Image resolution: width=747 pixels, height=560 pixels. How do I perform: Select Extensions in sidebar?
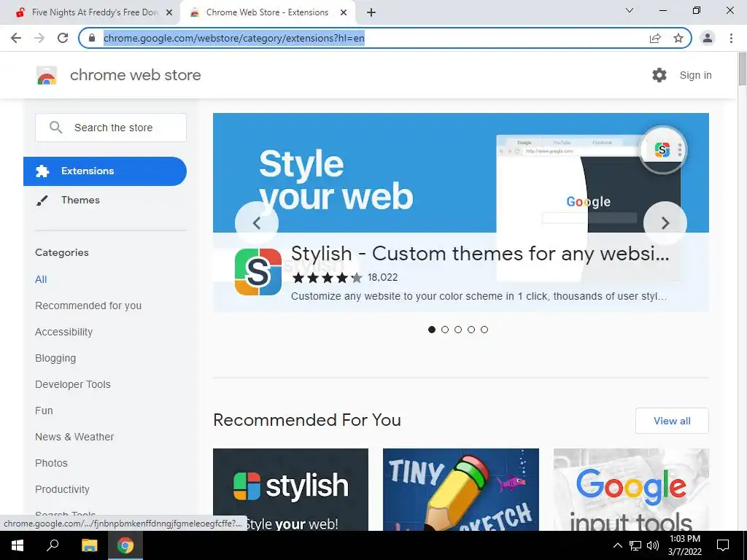coord(105,171)
